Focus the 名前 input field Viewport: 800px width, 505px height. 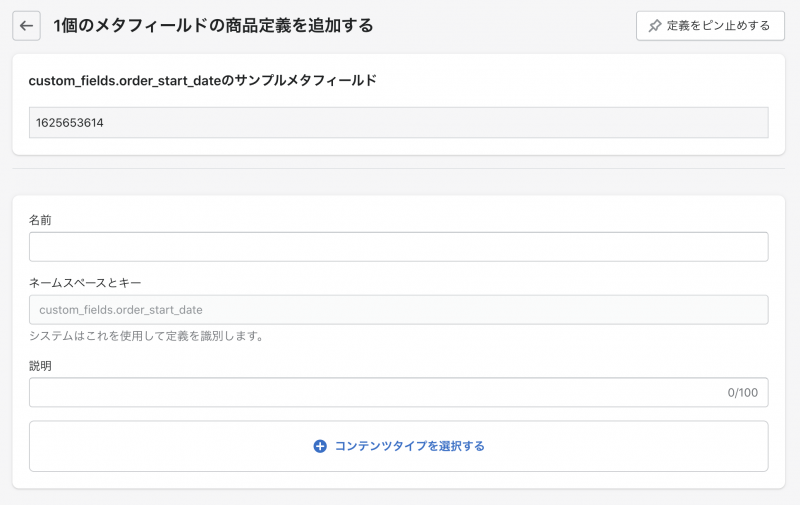tap(398, 247)
